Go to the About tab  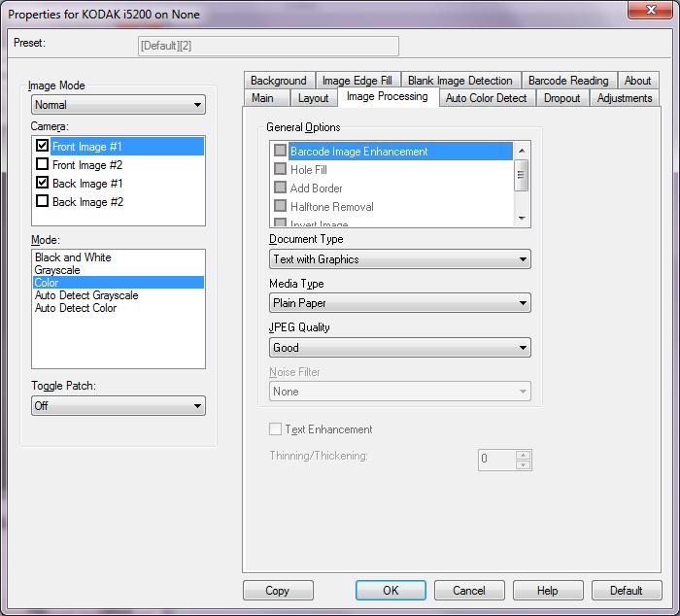click(x=638, y=81)
